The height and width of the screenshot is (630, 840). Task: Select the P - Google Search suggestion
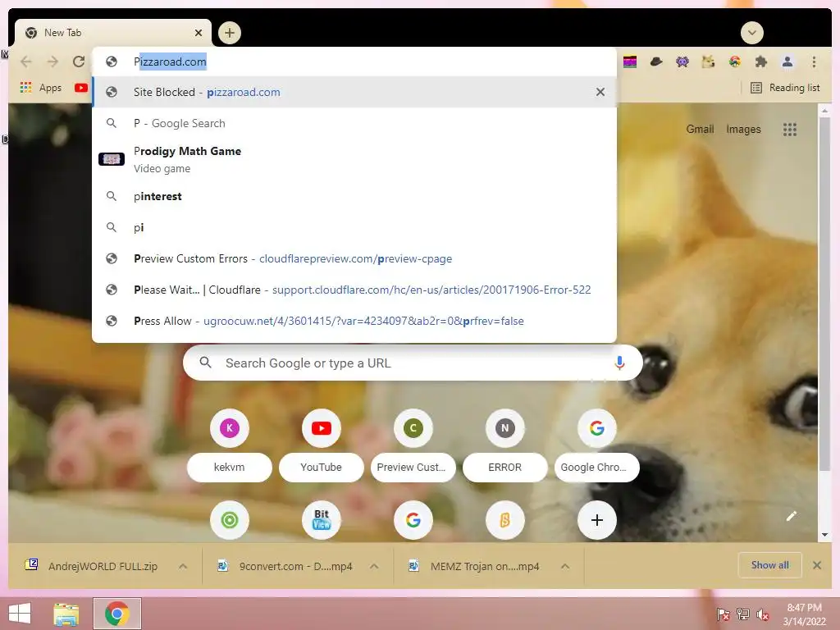pyautogui.click(x=354, y=123)
